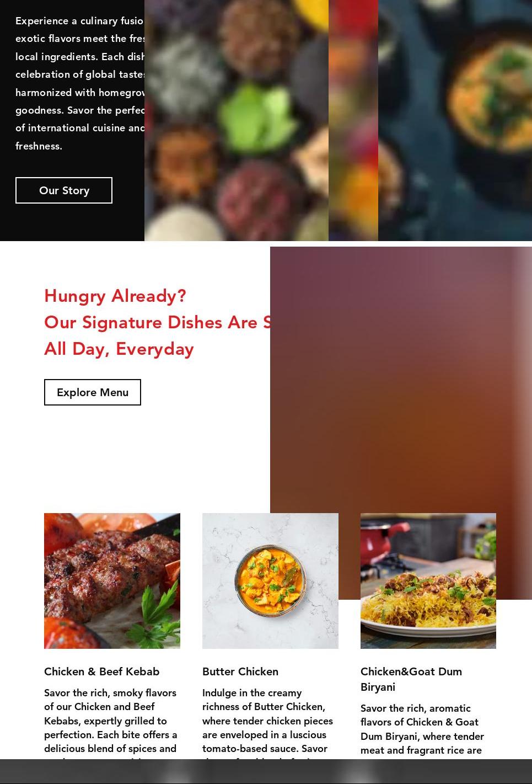532x784 pixels.
Task: View the Chicken&Goat Dum Biryani photo
Action: click(x=428, y=581)
